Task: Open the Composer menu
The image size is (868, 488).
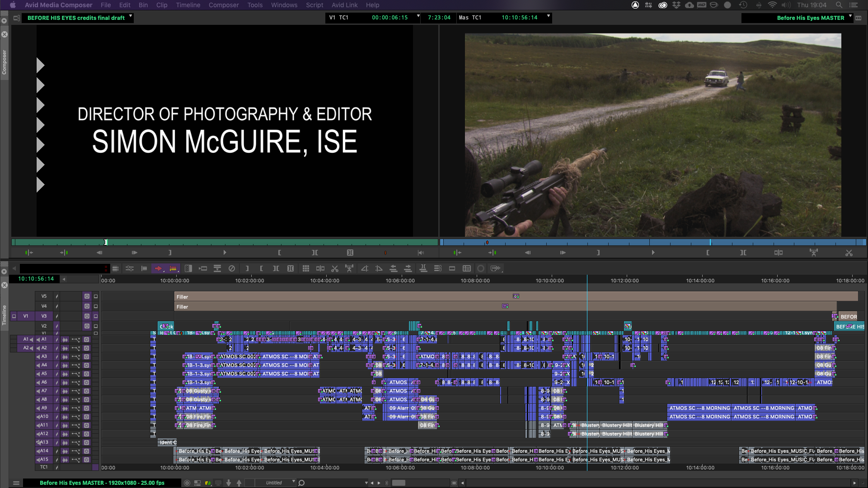Action: pos(223,5)
